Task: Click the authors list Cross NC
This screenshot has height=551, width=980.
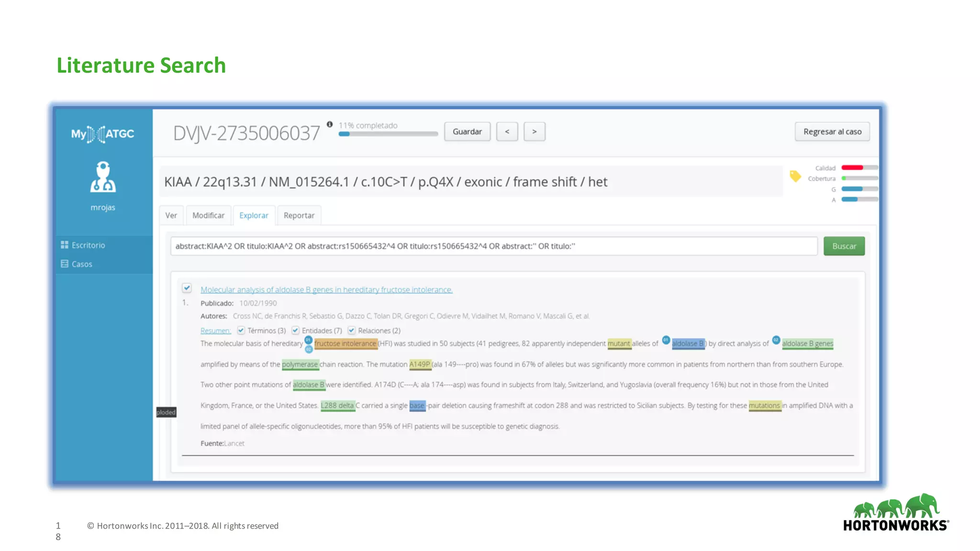Action: (411, 316)
